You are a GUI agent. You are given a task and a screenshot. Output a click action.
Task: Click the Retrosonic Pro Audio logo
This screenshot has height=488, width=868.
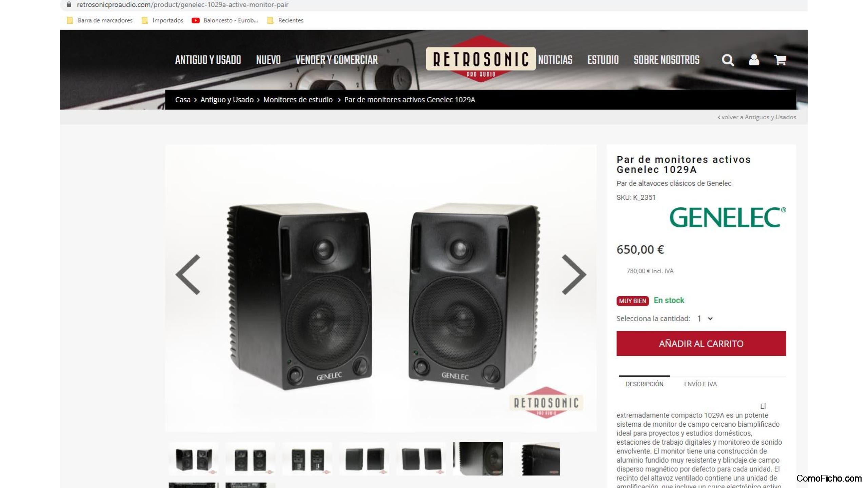coord(480,59)
